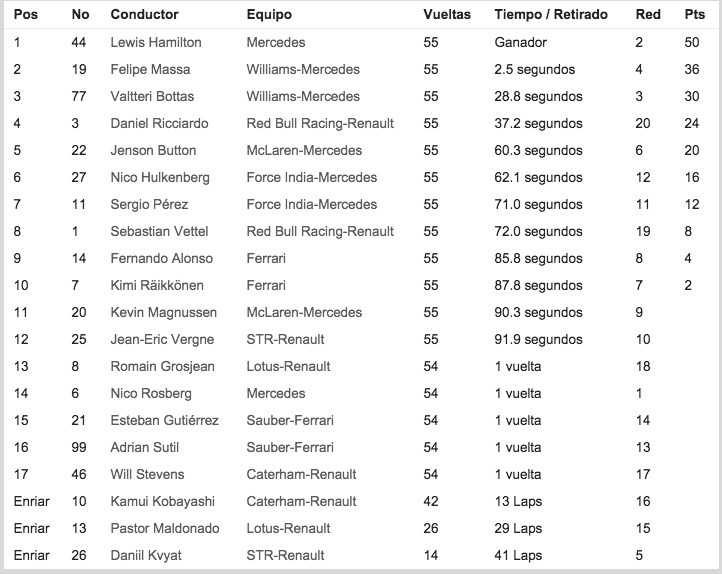Click the Pts column header
Screen dimensions: 722x574
coord(693,15)
